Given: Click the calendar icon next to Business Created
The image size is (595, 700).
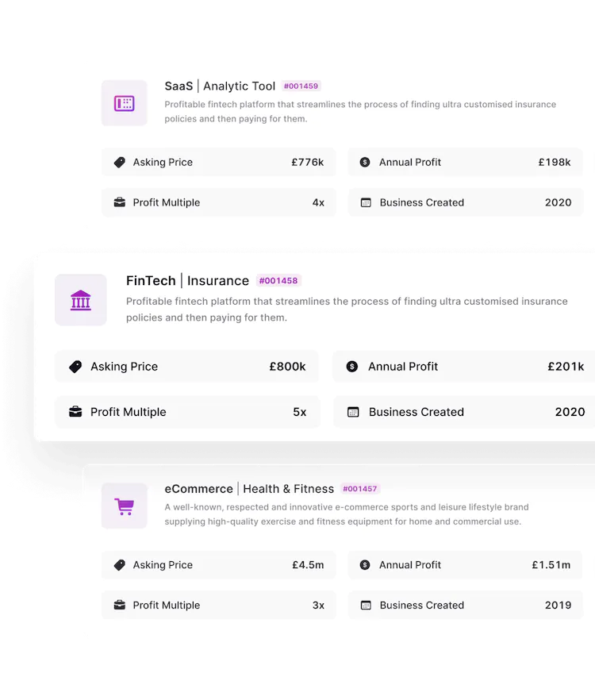Looking at the screenshot, I should [x=364, y=202].
